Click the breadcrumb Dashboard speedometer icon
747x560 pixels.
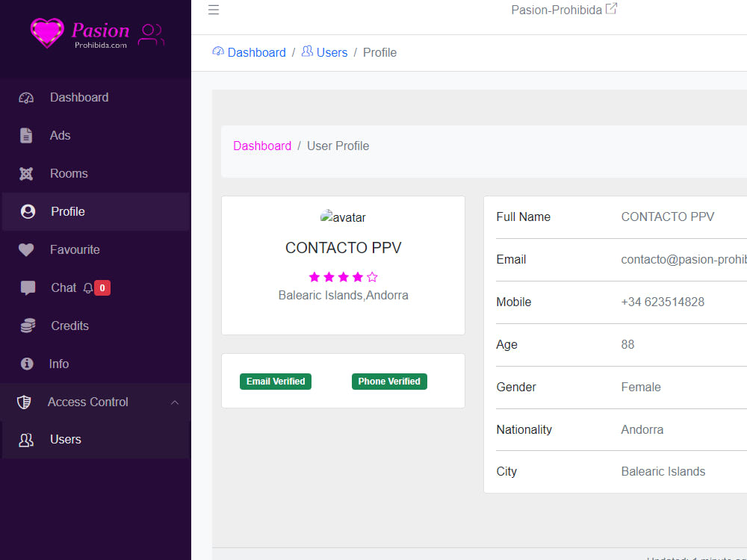pyautogui.click(x=217, y=52)
